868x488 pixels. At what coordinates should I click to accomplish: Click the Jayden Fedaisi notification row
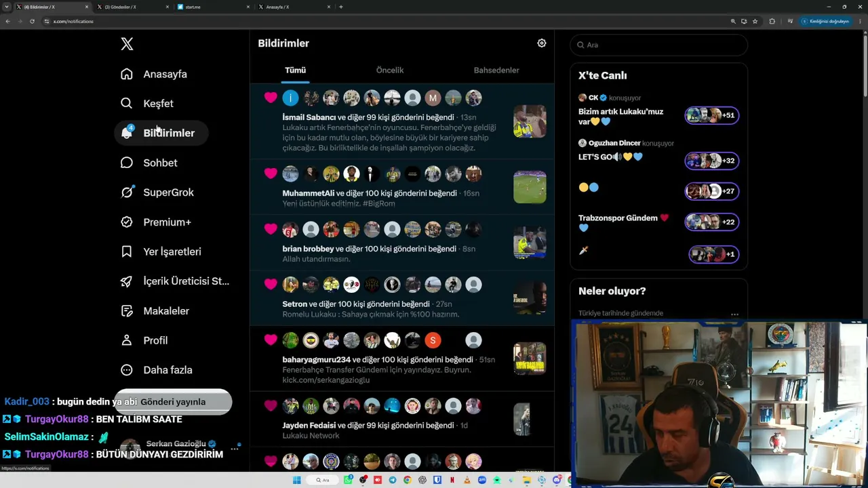point(402,418)
